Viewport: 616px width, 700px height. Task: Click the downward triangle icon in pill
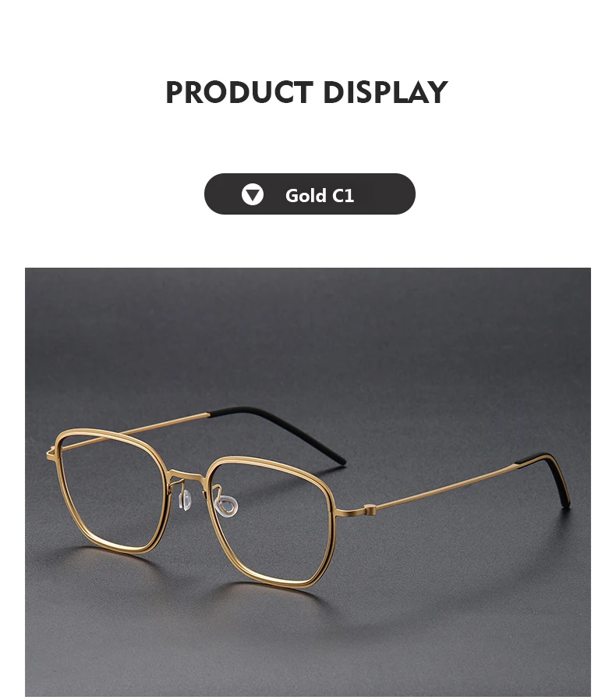coord(253,194)
